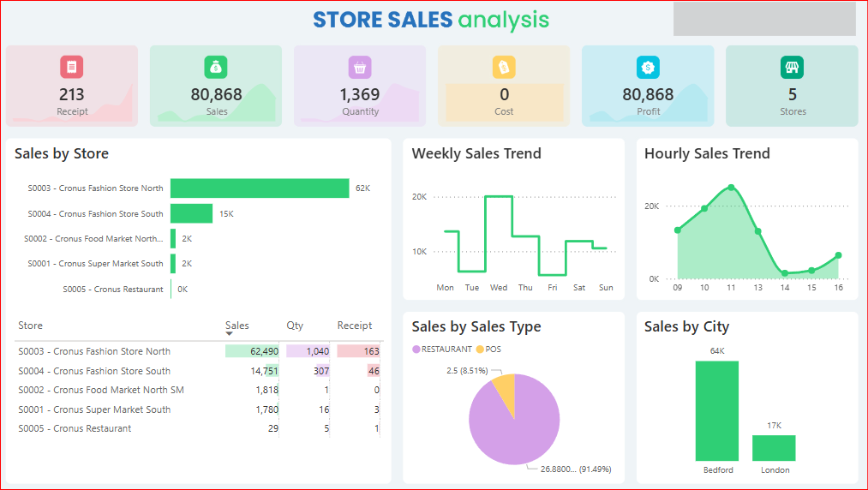Click the blue Profit dollar icon
This screenshot has width=868, height=490.
(648, 67)
